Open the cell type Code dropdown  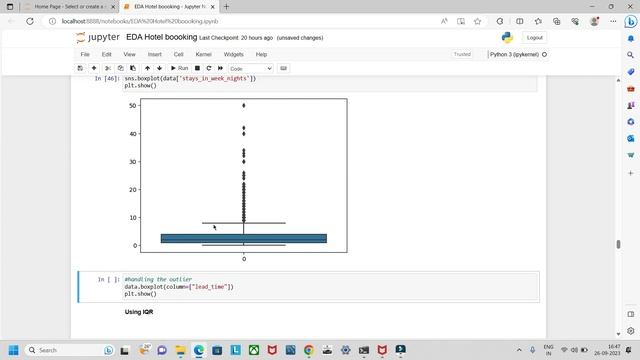(251, 69)
